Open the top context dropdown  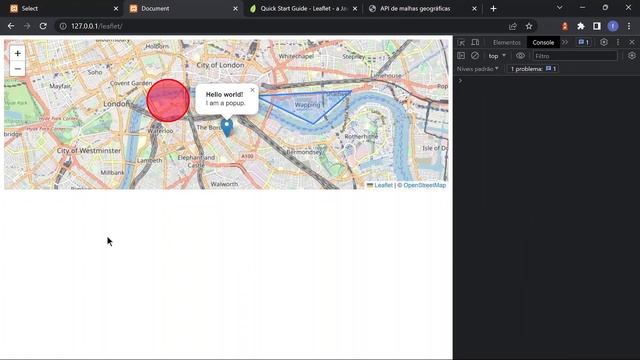(497, 56)
